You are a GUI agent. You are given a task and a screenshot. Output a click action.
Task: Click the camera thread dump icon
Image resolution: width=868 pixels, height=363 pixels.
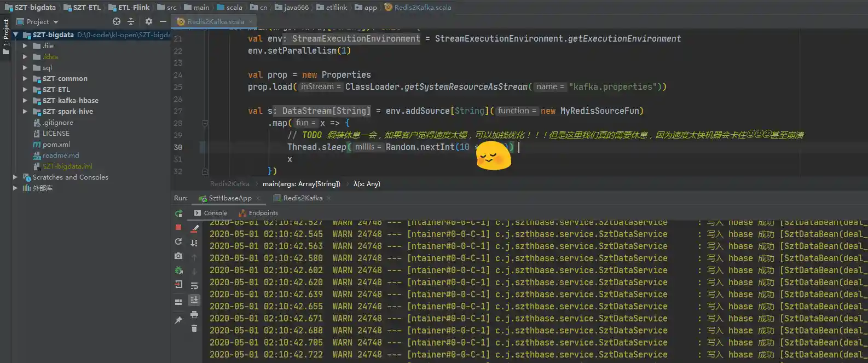(178, 256)
